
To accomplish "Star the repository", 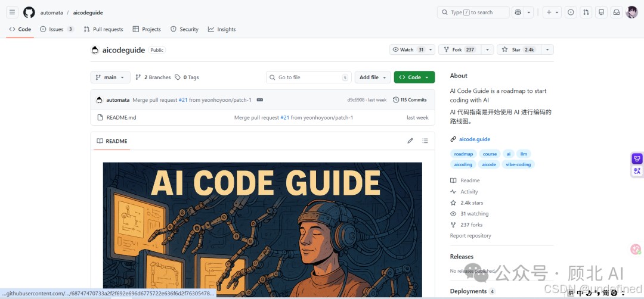I will (519, 49).
